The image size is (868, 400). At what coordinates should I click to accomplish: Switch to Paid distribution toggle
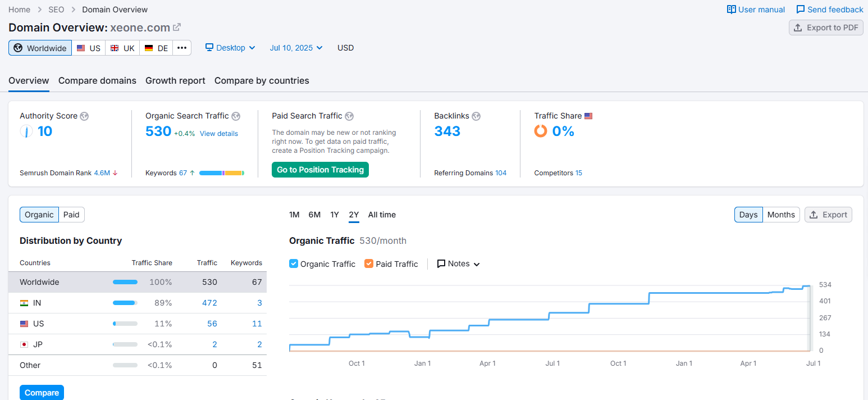[71, 215]
